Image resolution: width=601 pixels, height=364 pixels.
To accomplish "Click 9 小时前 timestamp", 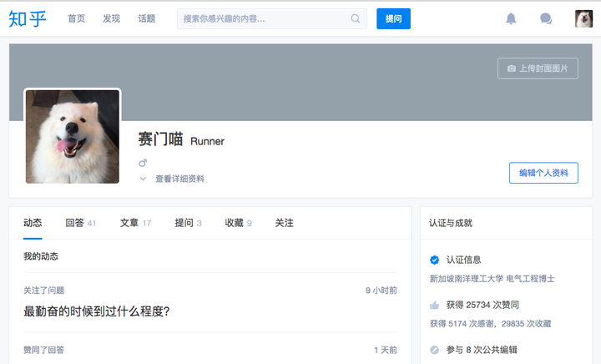I will coord(381,291).
